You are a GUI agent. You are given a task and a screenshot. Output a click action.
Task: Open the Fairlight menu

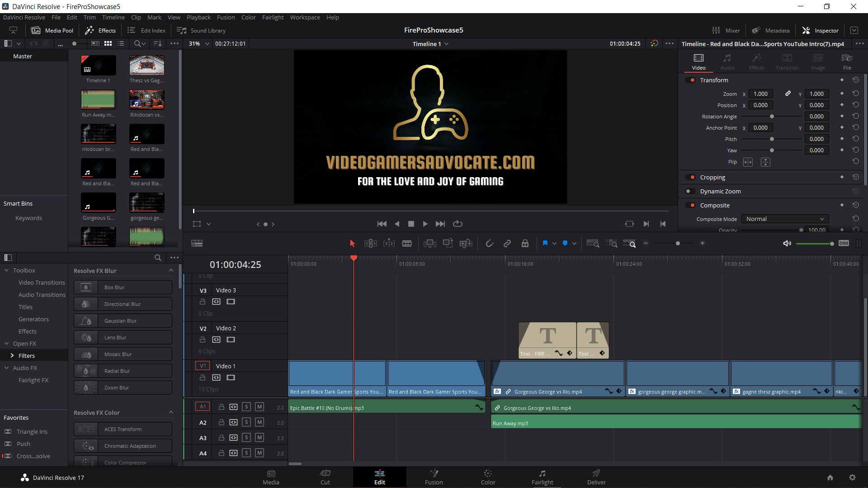point(273,17)
